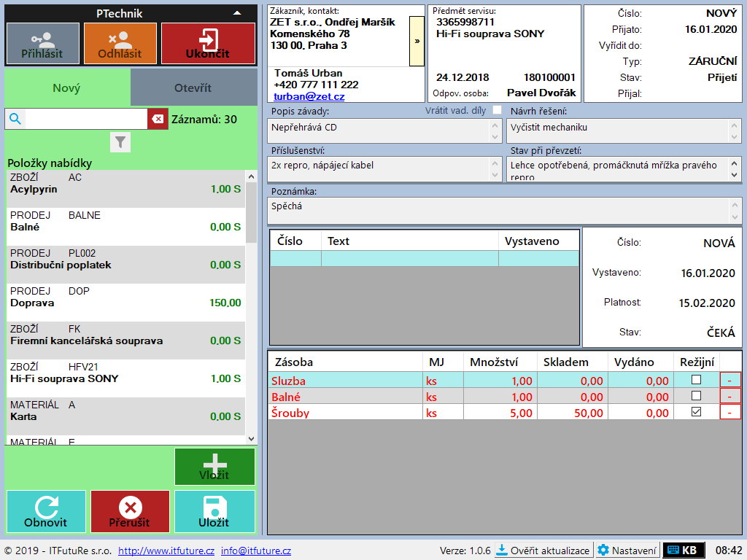Click the info@itfuture.cz email link

coord(256,551)
